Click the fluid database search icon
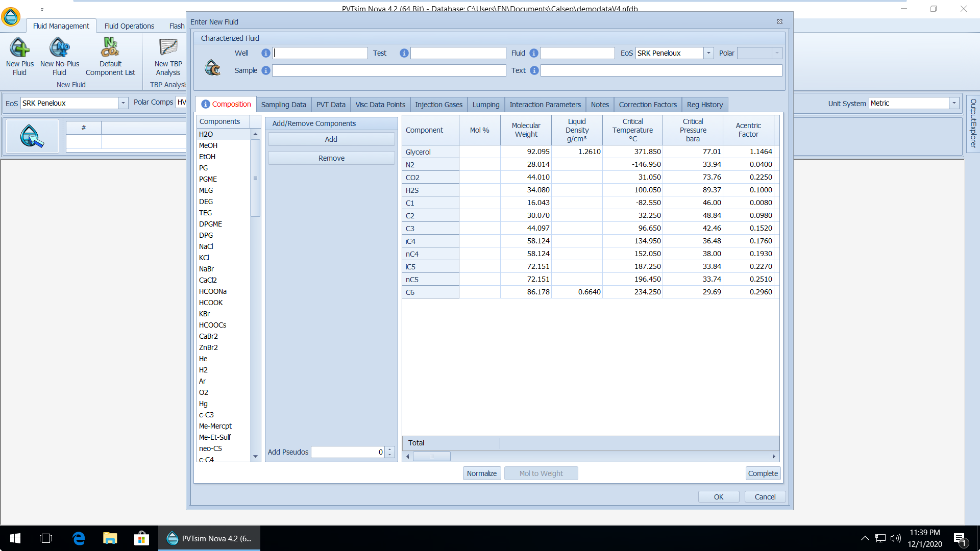980x551 pixels. (x=32, y=136)
